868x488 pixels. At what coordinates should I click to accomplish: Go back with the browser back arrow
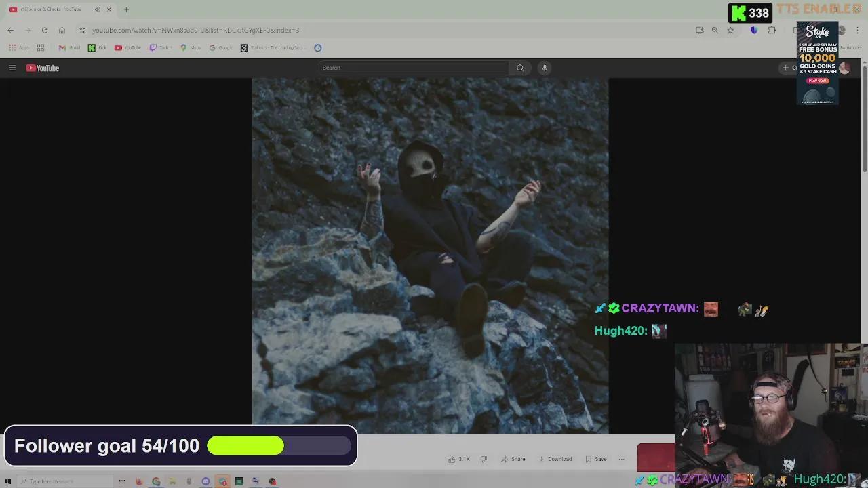click(11, 30)
